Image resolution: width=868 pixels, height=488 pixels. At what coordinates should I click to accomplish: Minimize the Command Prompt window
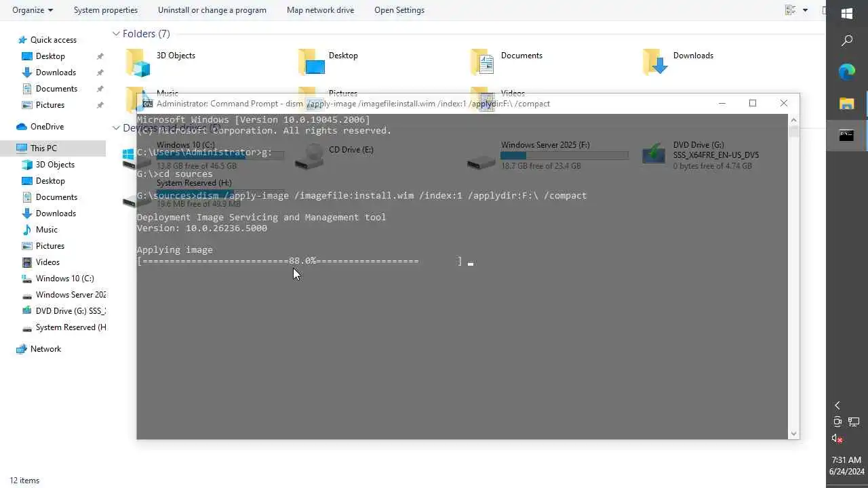click(x=722, y=103)
